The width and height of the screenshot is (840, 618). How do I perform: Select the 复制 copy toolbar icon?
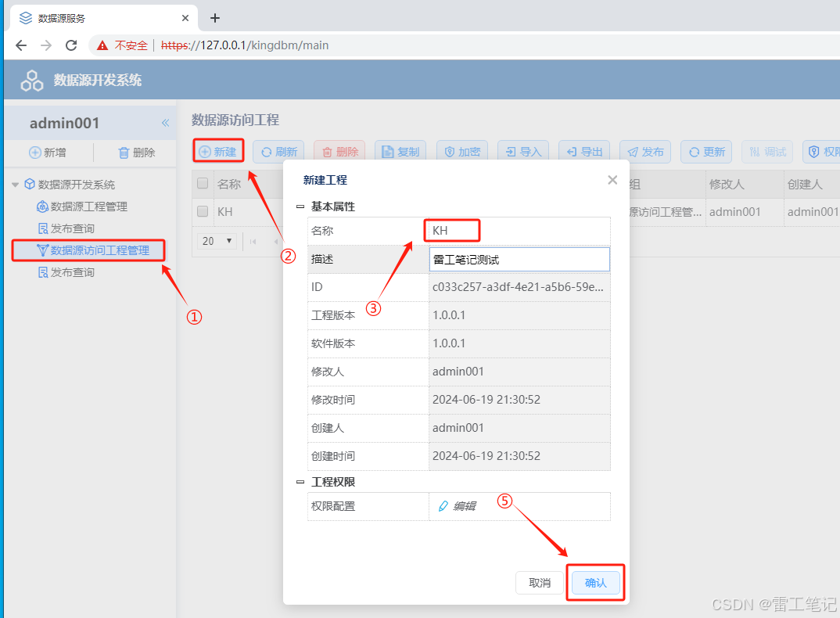400,150
